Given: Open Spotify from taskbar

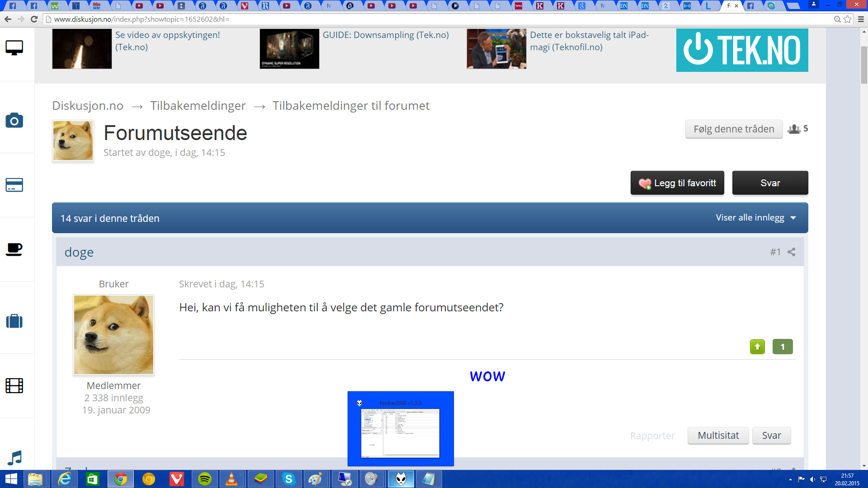Looking at the screenshot, I should tap(205, 479).
